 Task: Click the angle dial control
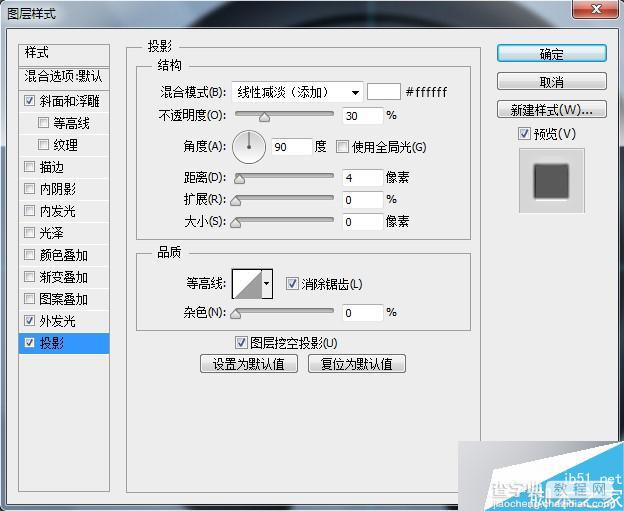249,146
